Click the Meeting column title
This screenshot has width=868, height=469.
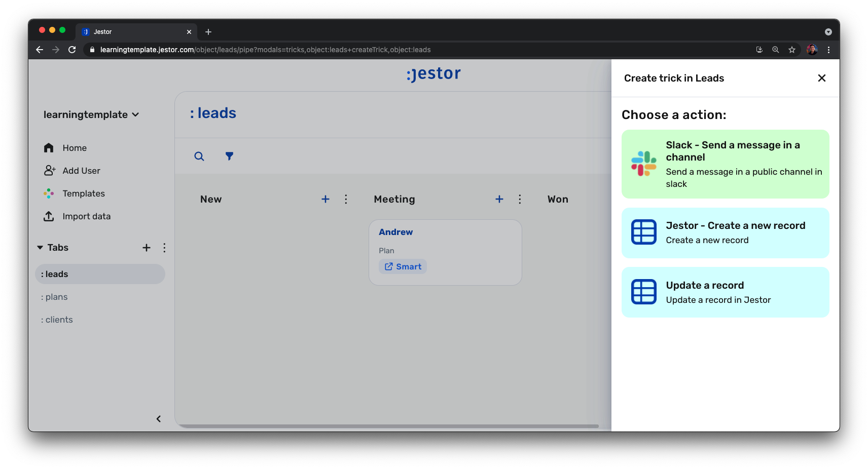(x=394, y=199)
